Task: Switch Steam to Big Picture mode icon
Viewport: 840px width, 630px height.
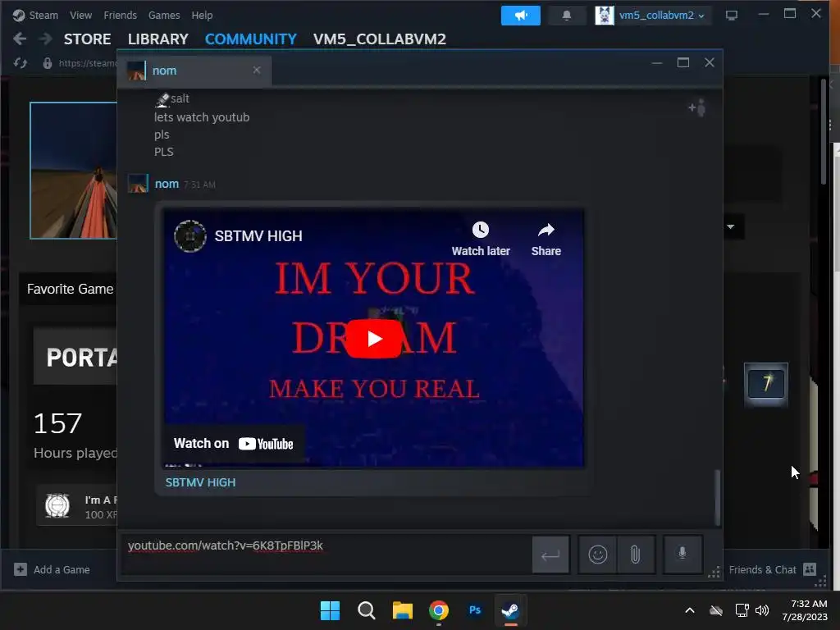Action: (731, 16)
